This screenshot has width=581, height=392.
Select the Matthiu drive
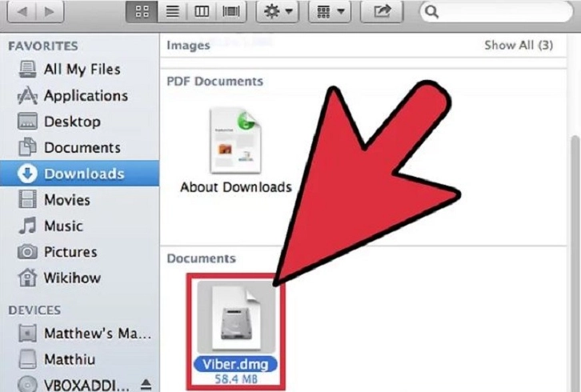point(79,359)
